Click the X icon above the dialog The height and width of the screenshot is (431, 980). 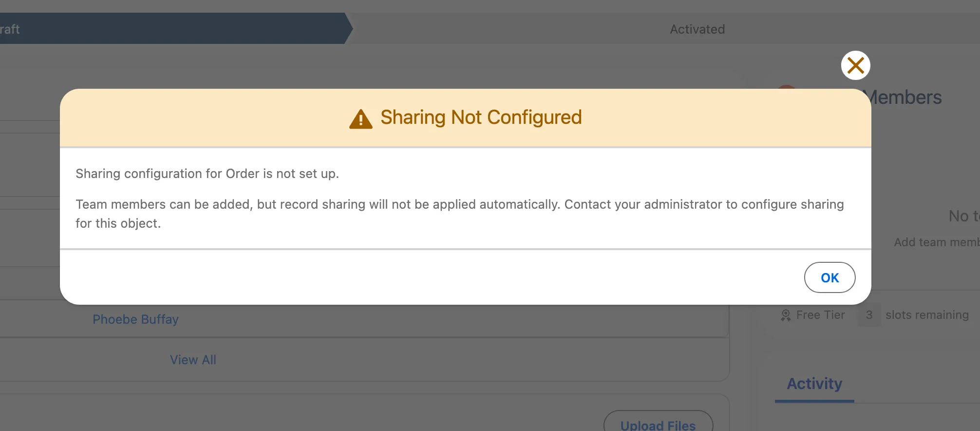855,65
